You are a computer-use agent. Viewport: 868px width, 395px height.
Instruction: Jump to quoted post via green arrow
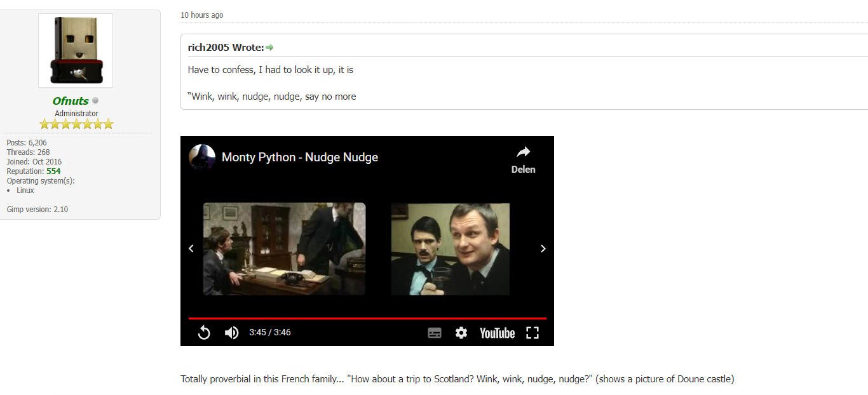[269, 48]
